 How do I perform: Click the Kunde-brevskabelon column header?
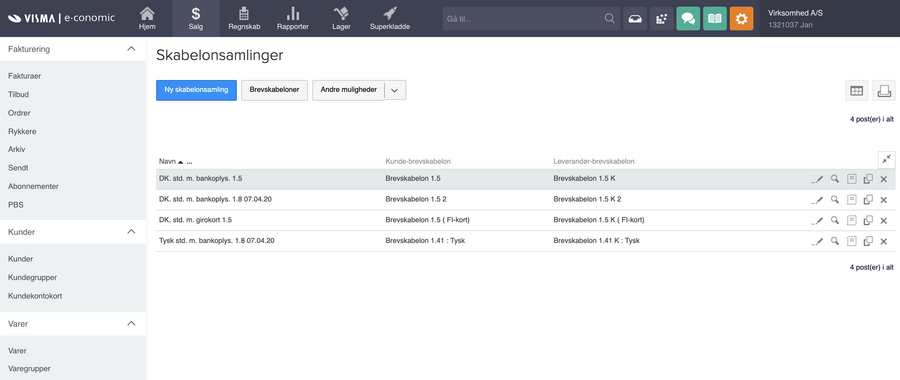pyautogui.click(x=418, y=161)
